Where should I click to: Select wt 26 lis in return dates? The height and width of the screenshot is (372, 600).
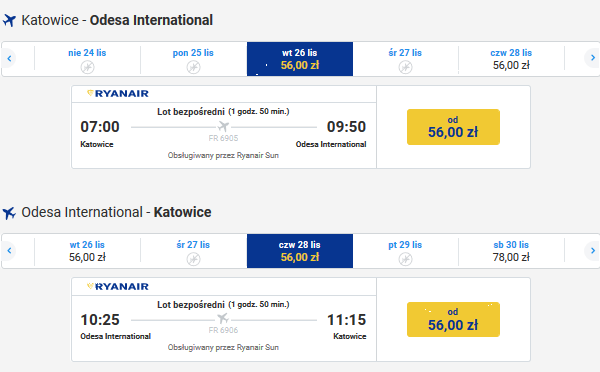(87, 251)
